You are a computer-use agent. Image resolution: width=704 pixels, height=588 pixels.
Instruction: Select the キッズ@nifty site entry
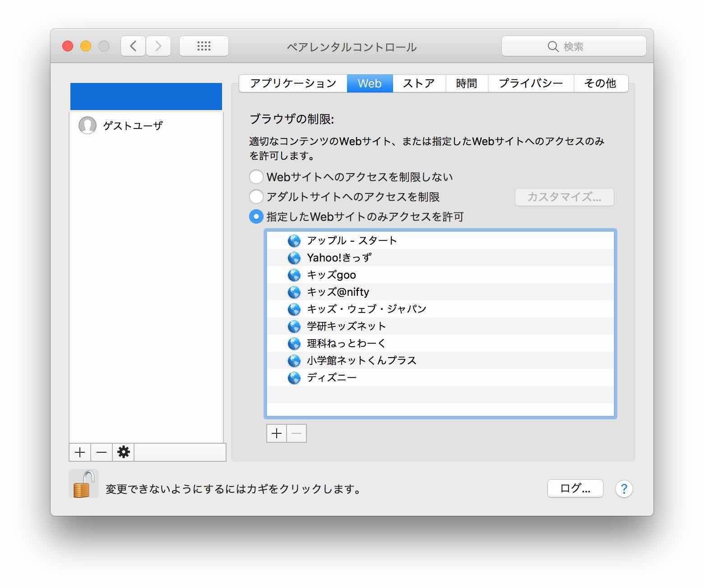440,292
